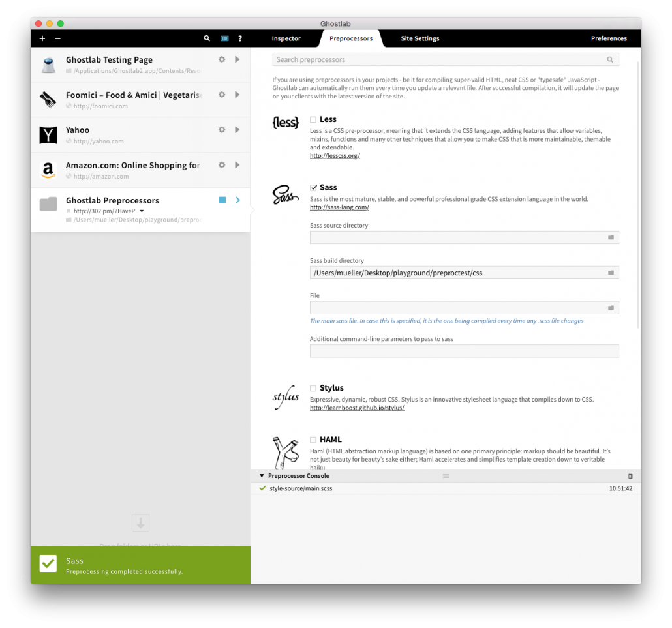
Task: Click http://foomici.com address text
Action: (100, 106)
